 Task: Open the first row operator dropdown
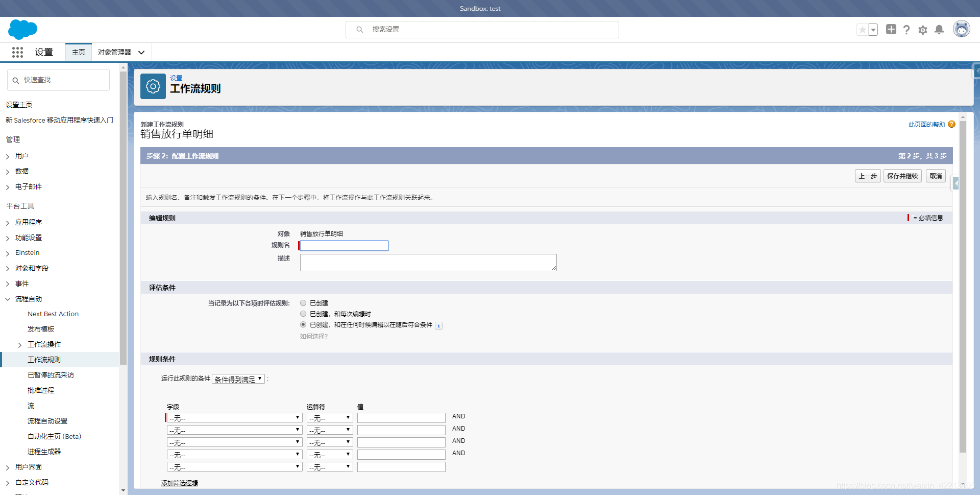[330, 418]
